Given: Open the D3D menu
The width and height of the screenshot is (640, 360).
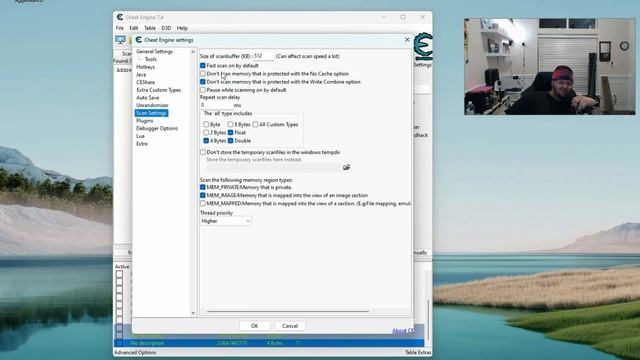Looking at the screenshot, I should 166,28.
